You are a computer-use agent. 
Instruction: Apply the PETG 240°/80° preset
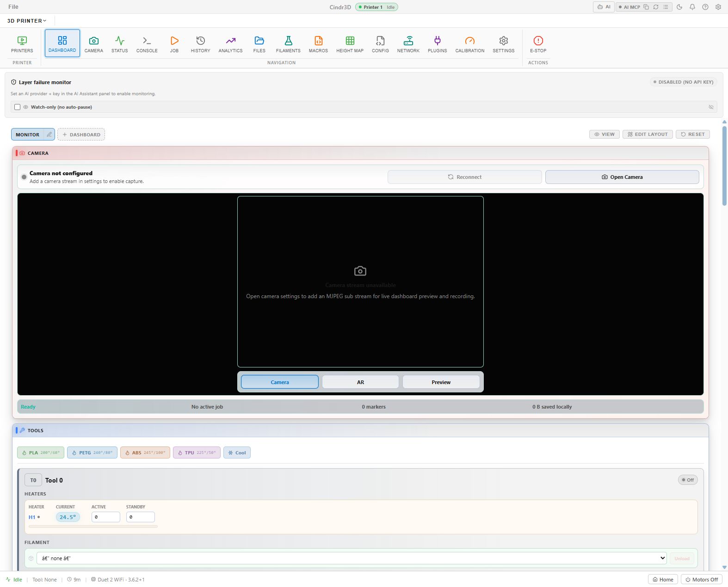click(x=92, y=452)
